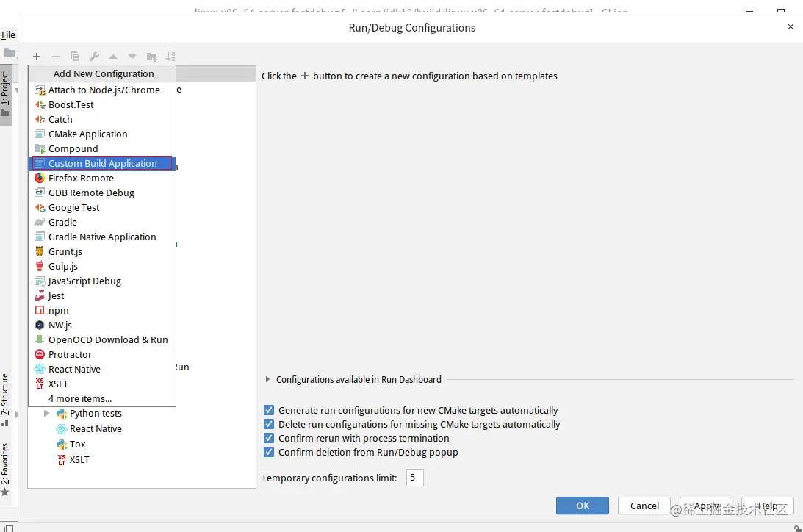Click the minus Remove Configuration icon

[56, 57]
